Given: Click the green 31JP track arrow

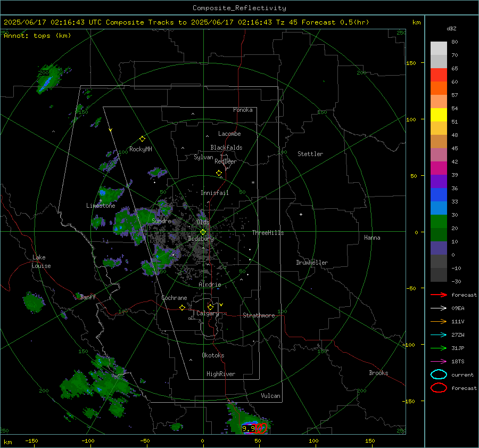Looking at the screenshot, I should point(439,348).
